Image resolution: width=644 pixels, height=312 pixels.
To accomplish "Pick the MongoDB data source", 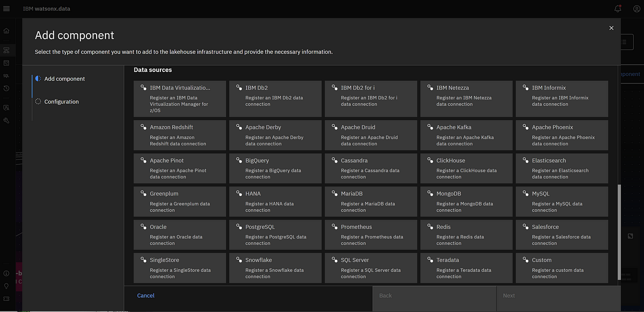I will 466,202.
